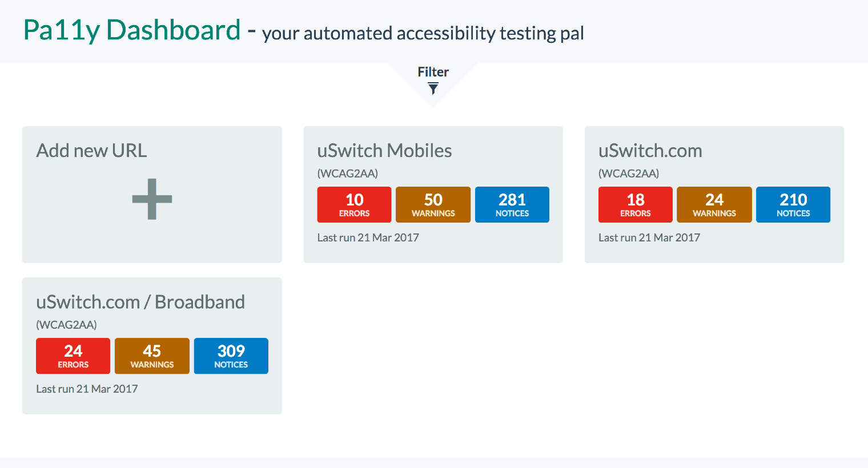Select the 24 warnings badge on uSwitch.com
Image resolution: width=868 pixels, height=468 pixels.
[714, 204]
